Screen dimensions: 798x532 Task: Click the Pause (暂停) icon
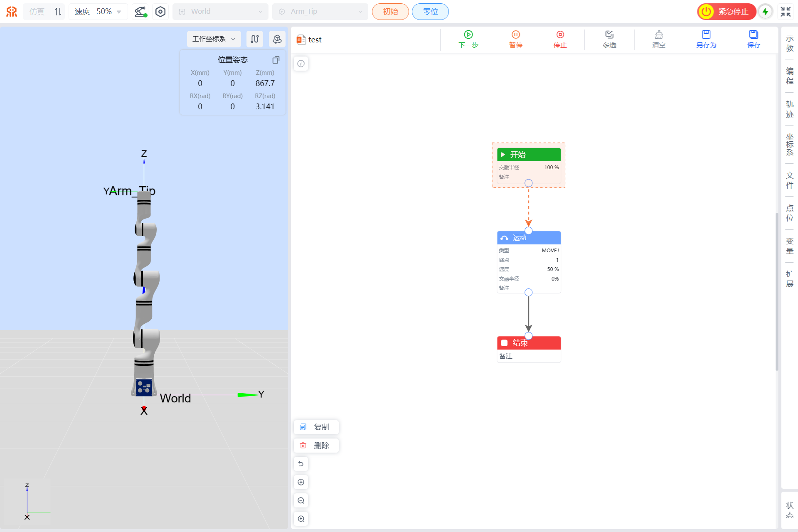(x=515, y=34)
